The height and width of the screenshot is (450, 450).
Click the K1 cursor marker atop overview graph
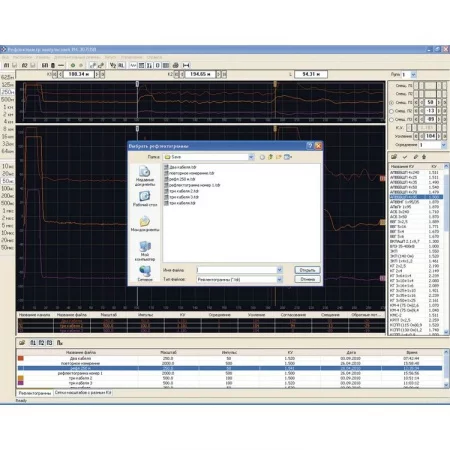click(x=137, y=84)
